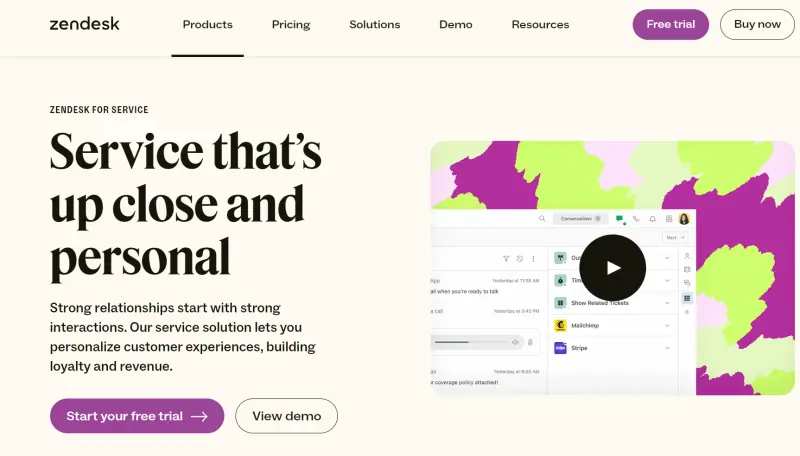
Task: Expand the second app row chevron
Action: tap(667, 281)
